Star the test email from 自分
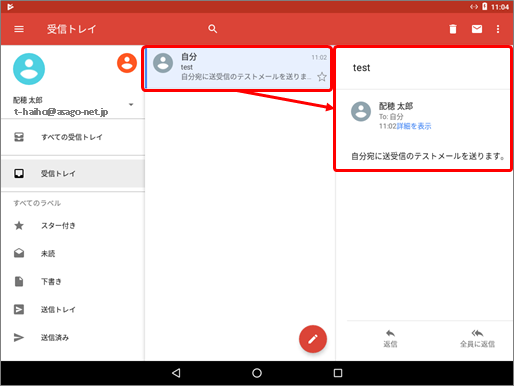Viewport: 514px width, 386px height. (x=322, y=77)
